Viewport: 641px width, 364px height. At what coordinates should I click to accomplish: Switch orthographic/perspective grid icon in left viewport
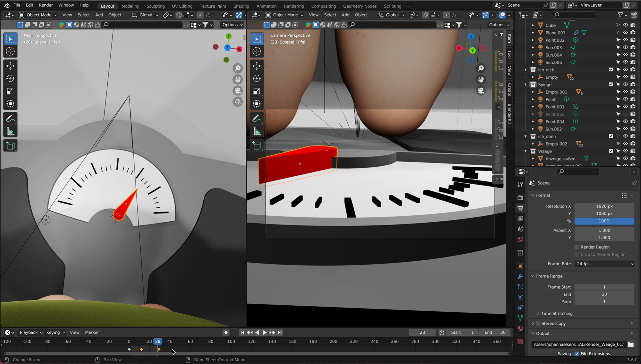coord(238,102)
